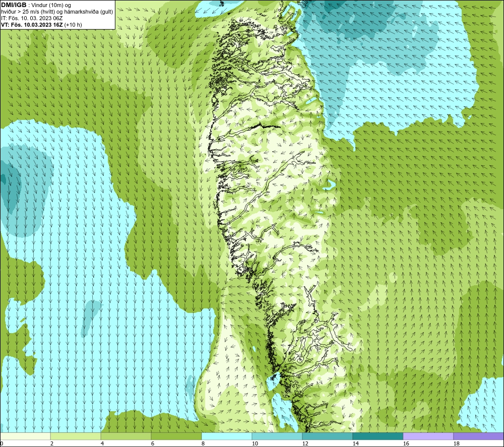Click the lavender 16–18 m/s swatch
Screen dimensions: 504x447
point(428,436)
